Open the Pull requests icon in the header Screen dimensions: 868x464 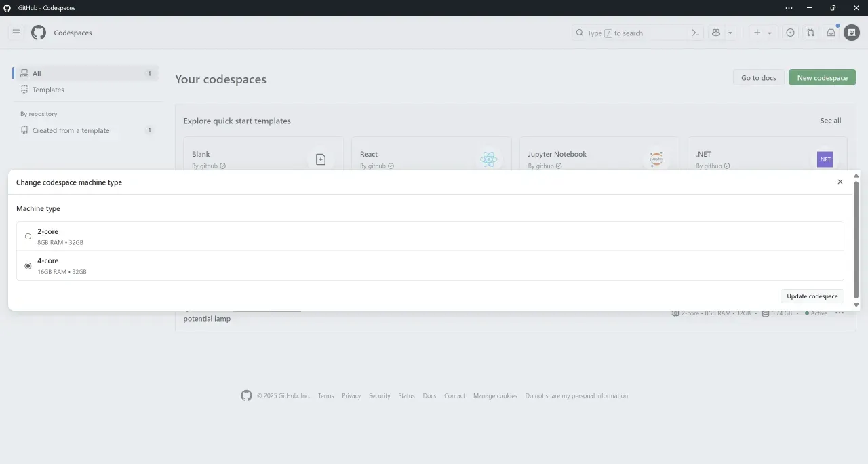(810, 33)
